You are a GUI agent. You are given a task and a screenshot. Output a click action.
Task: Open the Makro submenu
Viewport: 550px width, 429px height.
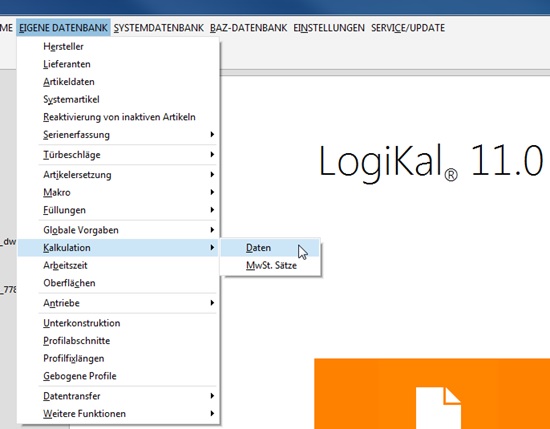click(118, 192)
